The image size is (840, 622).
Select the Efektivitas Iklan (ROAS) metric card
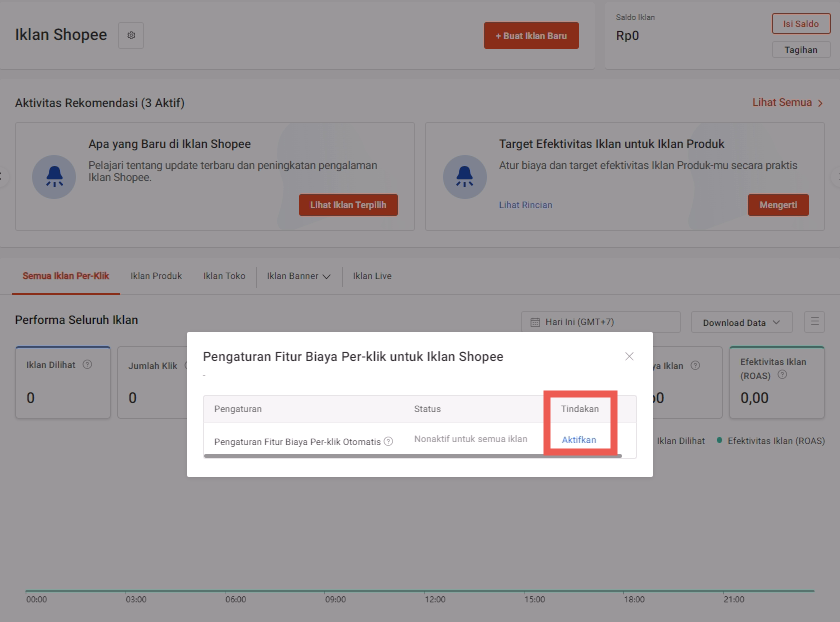pos(777,383)
